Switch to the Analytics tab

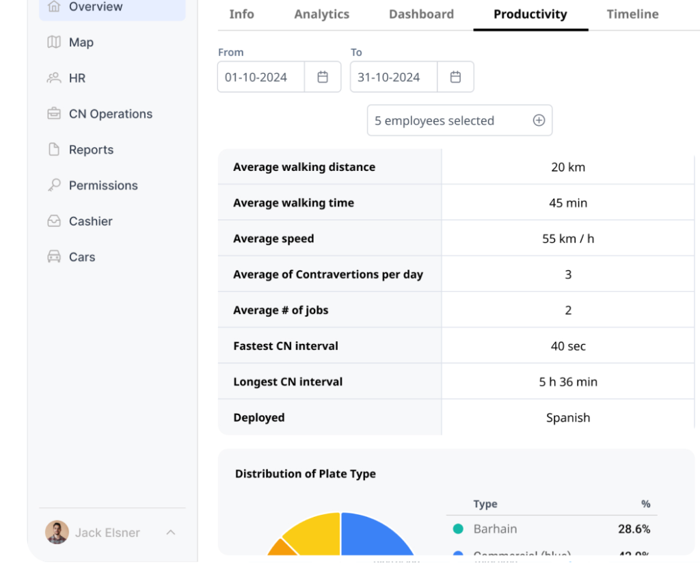tap(321, 14)
